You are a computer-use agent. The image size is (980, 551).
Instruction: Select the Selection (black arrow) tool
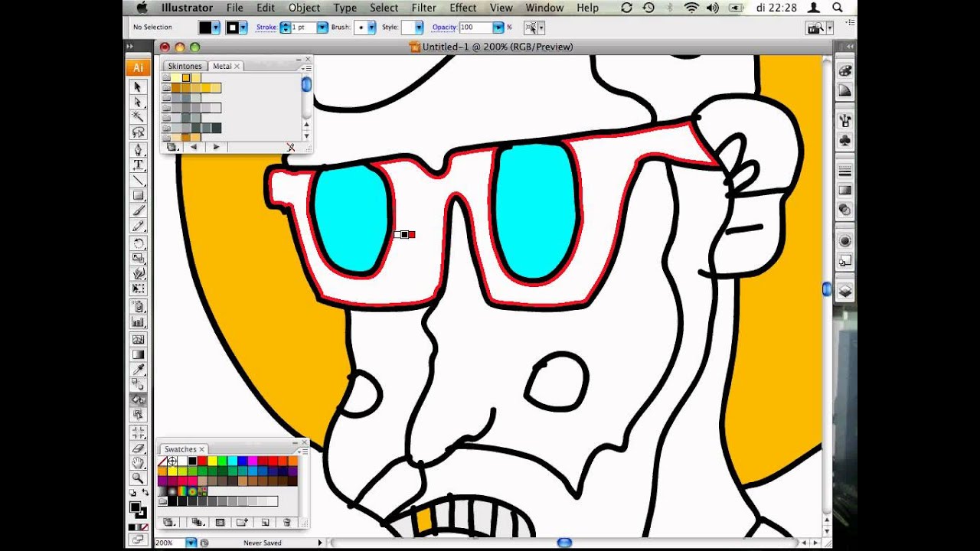tap(139, 86)
